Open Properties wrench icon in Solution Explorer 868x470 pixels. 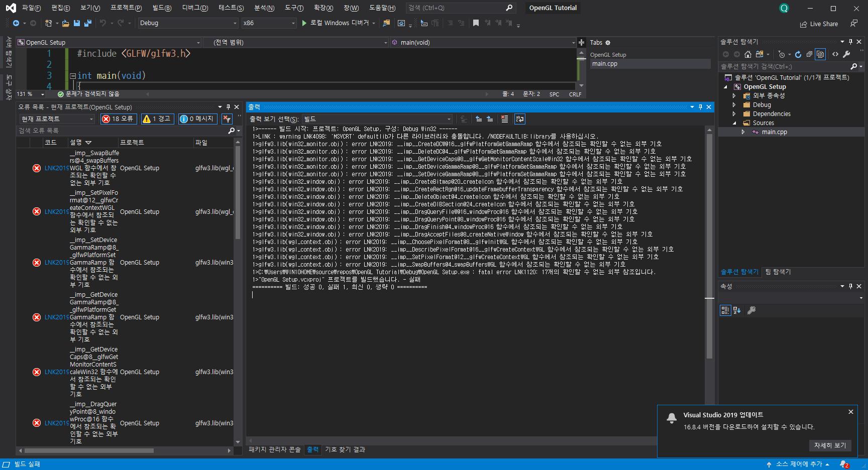[846, 54]
